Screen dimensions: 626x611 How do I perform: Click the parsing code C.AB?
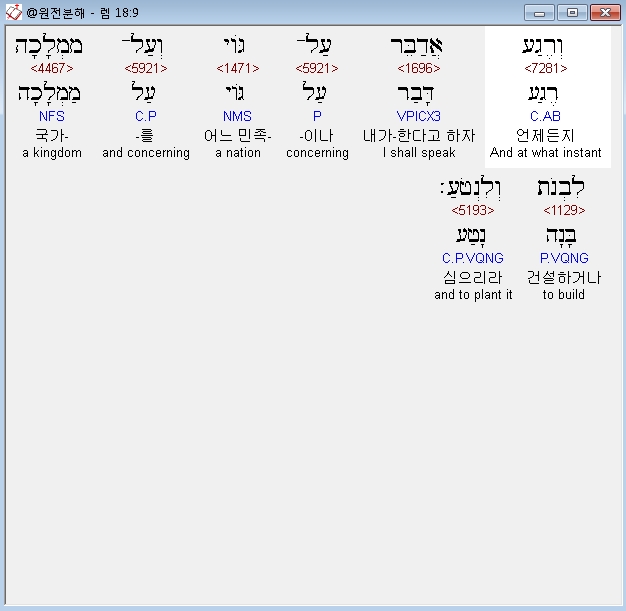point(545,116)
